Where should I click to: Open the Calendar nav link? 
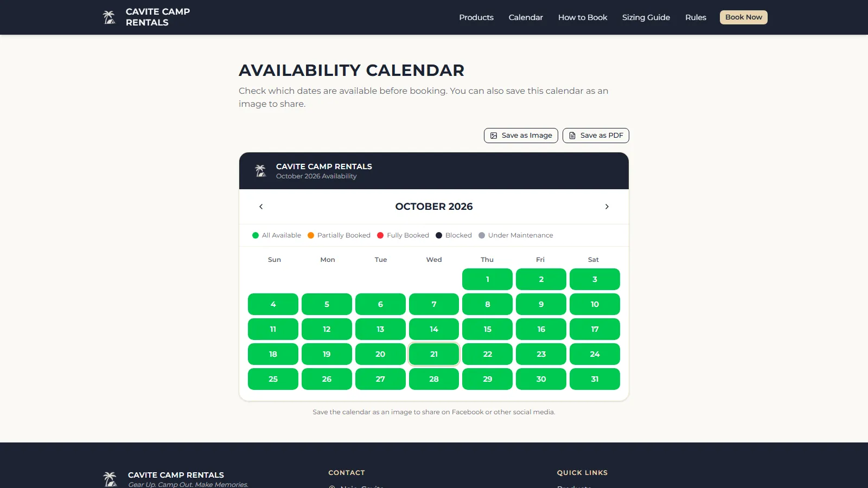pyautogui.click(x=526, y=17)
